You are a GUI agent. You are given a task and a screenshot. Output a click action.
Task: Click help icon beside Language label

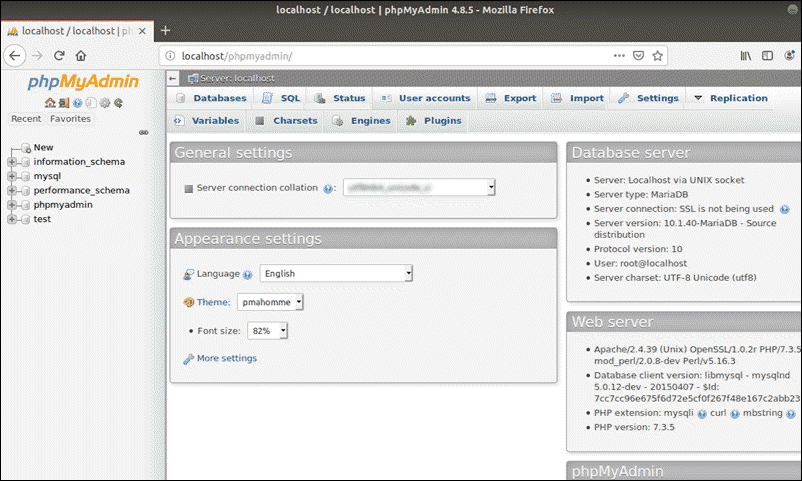coord(248,275)
